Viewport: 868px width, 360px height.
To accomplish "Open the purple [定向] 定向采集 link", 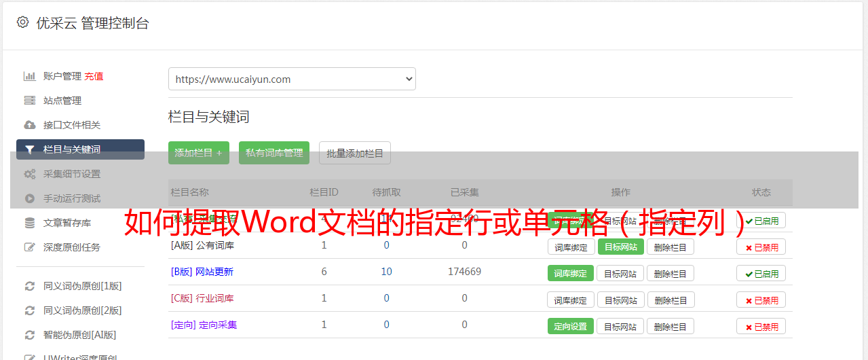I will click(204, 325).
